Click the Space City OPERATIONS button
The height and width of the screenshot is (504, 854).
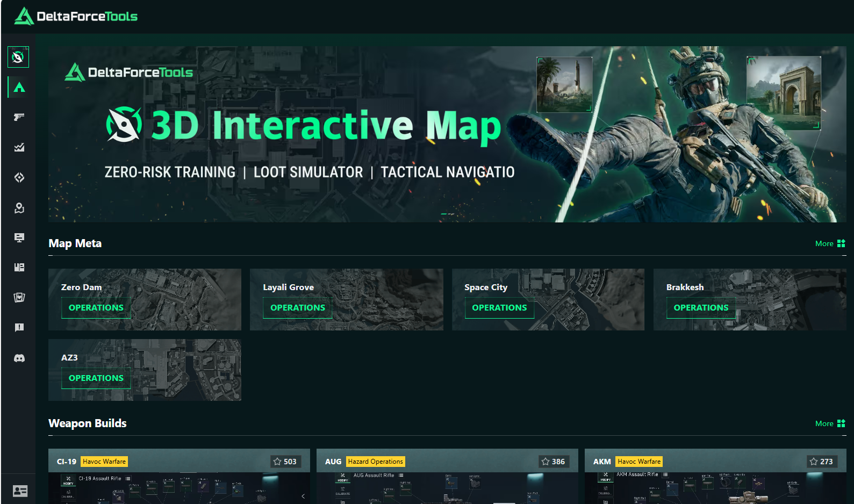click(x=499, y=308)
